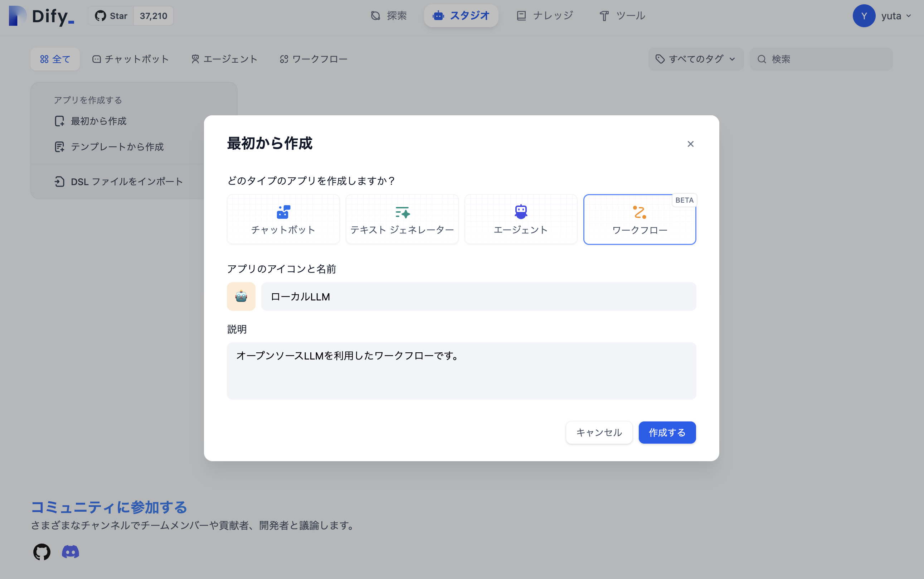The height and width of the screenshot is (579, 924).
Task: Select the テキスト ジェネレーター app type card
Action: [x=402, y=219]
